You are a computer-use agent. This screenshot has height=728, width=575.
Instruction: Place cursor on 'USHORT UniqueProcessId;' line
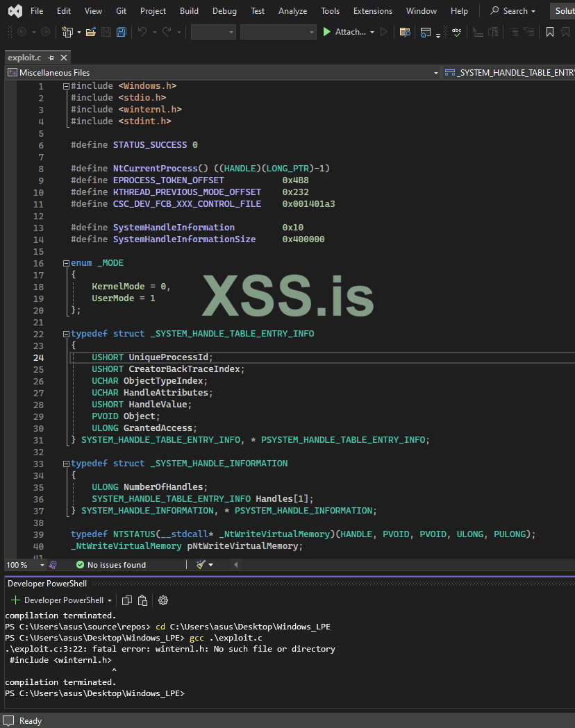click(152, 357)
